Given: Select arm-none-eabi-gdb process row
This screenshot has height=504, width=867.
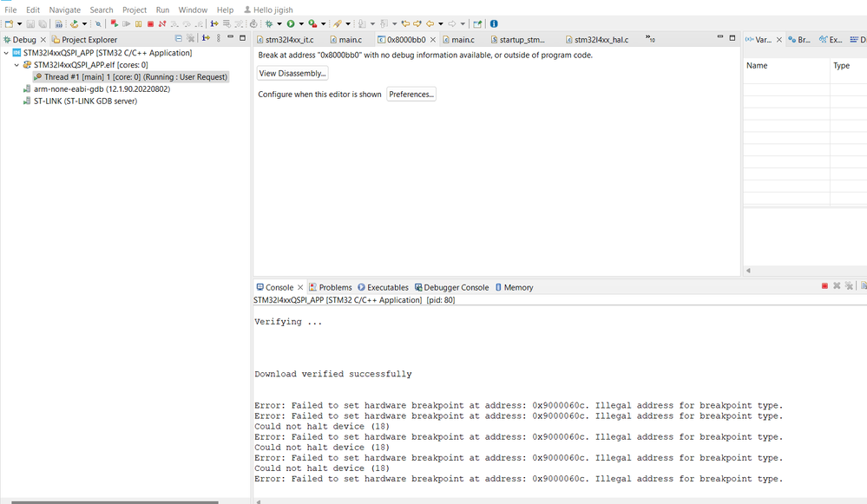Looking at the screenshot, I should click(x=96, y=89).
